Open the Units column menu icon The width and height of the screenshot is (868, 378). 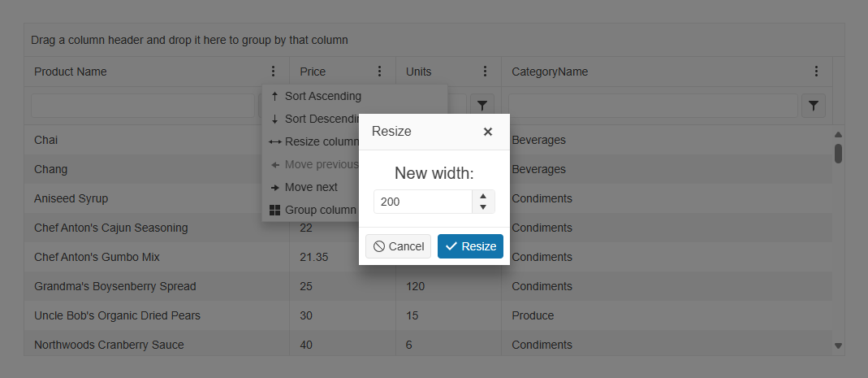pos(485,72)
